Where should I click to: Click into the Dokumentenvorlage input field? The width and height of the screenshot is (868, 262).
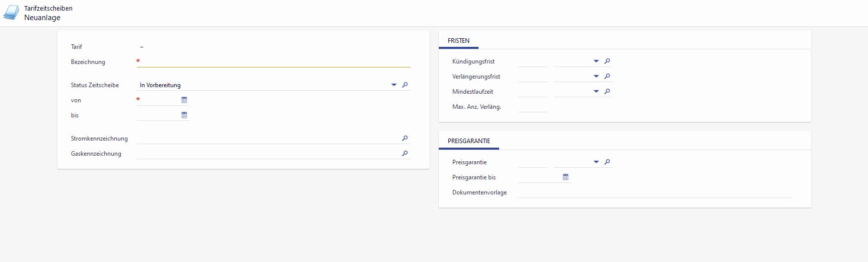pyautogui.click(x=654, y=192)
